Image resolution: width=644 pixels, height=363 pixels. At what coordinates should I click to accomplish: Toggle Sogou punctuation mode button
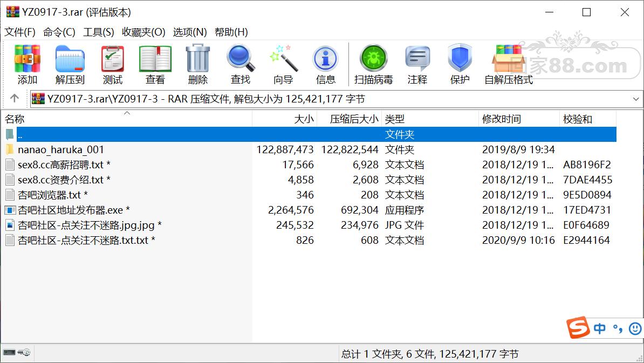[618, 328]
